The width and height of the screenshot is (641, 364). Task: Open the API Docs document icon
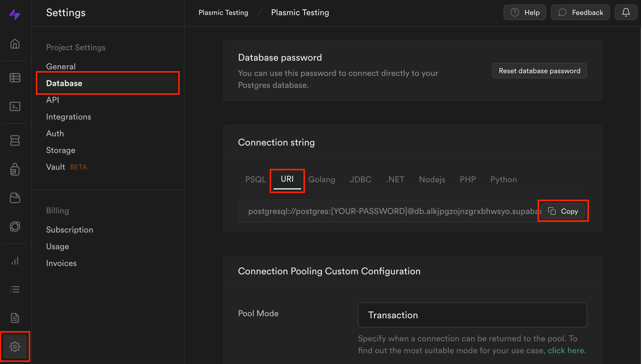[x=15, y=318]
